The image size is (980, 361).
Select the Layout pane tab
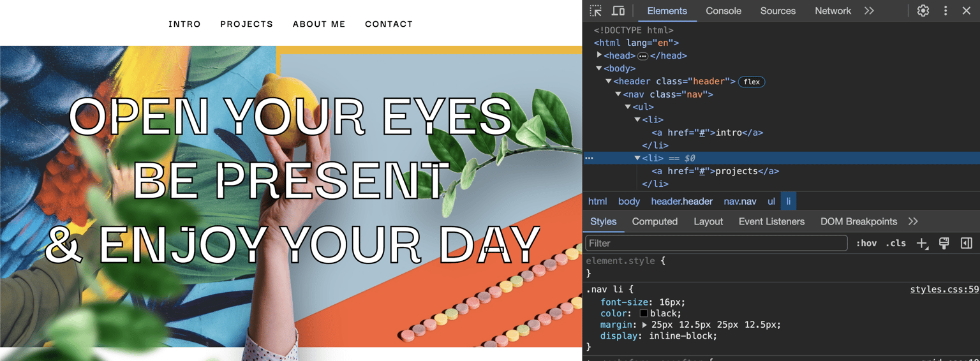(x=708, y=221)
